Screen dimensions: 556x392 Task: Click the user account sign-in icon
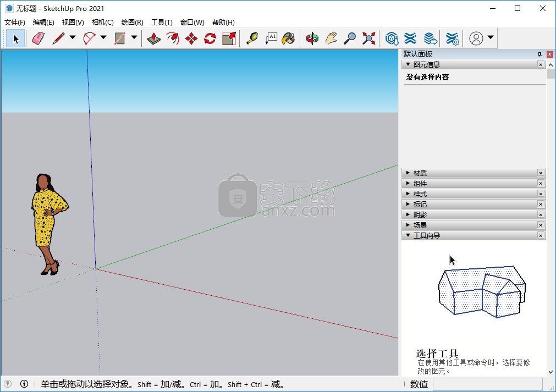click(476, 38)
